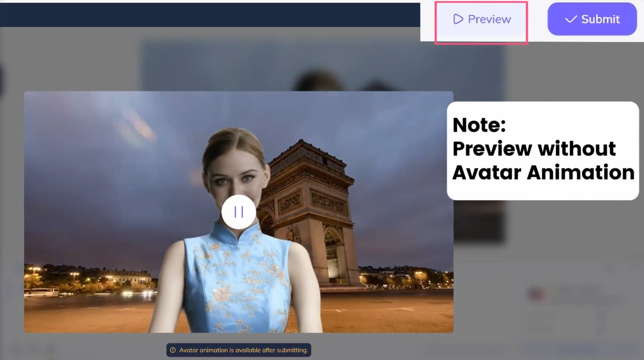The height and width of the screenshot is (360, 644).
Task: Click the checkmark icon inside Submit
Action: coord(571,19)
